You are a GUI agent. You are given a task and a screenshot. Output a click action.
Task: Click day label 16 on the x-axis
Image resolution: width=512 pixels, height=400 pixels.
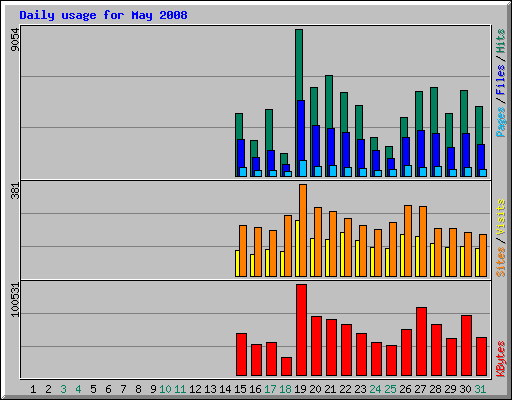click(x=255, y=389)
